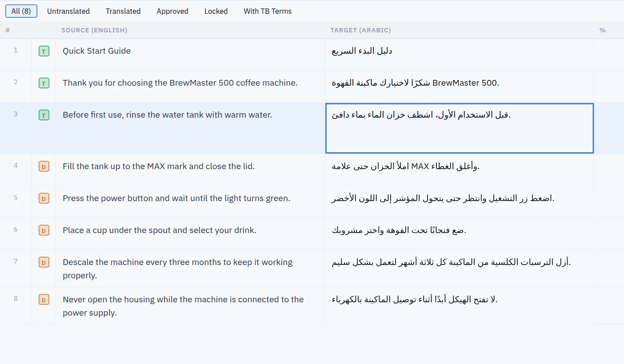
Task: Click segment number 6
Action: [16, 229]
